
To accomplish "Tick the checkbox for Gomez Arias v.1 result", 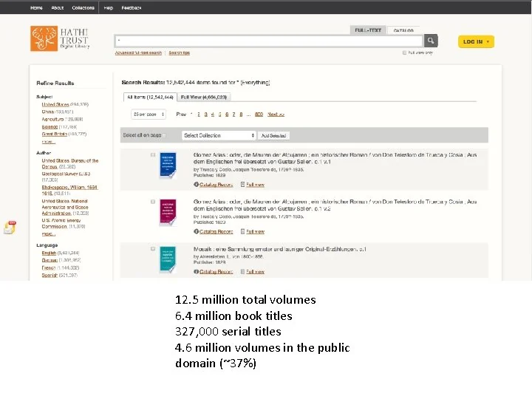I will tap(153, 154).
